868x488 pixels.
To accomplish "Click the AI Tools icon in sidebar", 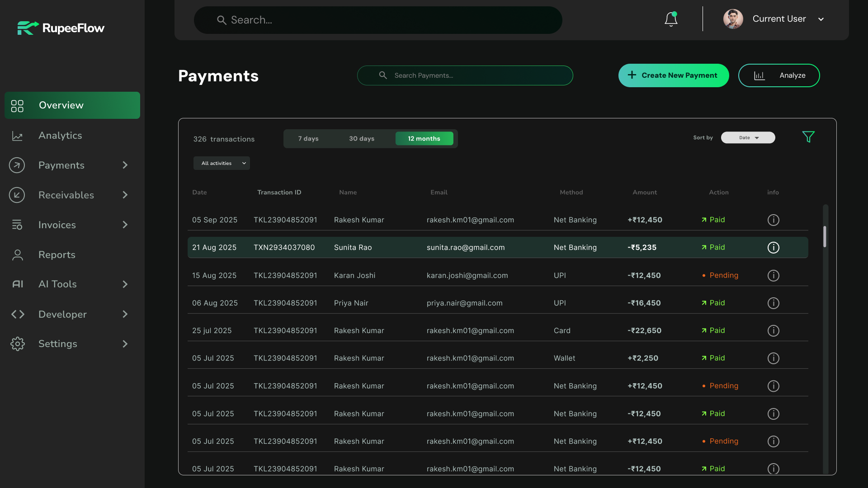I will click(x=17, y=284).
